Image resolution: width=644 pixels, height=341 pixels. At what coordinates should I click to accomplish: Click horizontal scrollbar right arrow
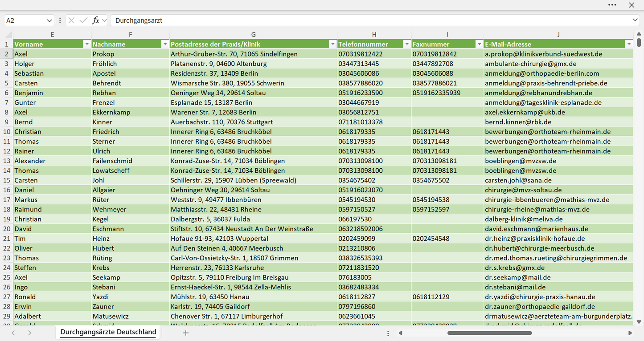pos(630,333)
